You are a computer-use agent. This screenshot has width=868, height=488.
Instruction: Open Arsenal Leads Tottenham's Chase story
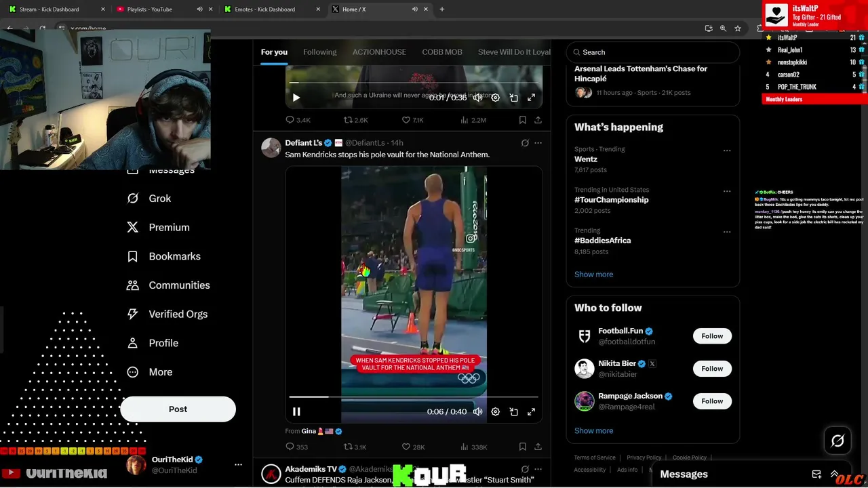tap(641, 73)
